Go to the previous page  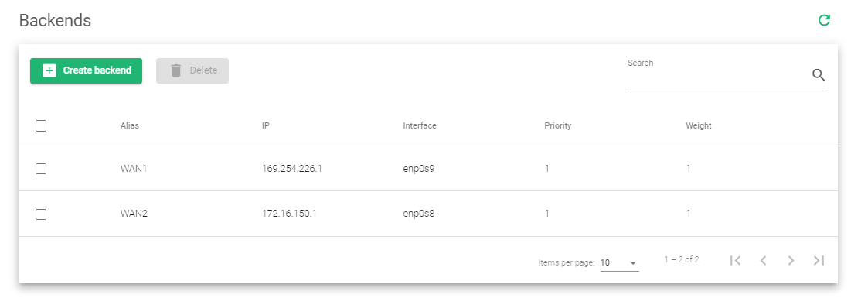(763, 260)
